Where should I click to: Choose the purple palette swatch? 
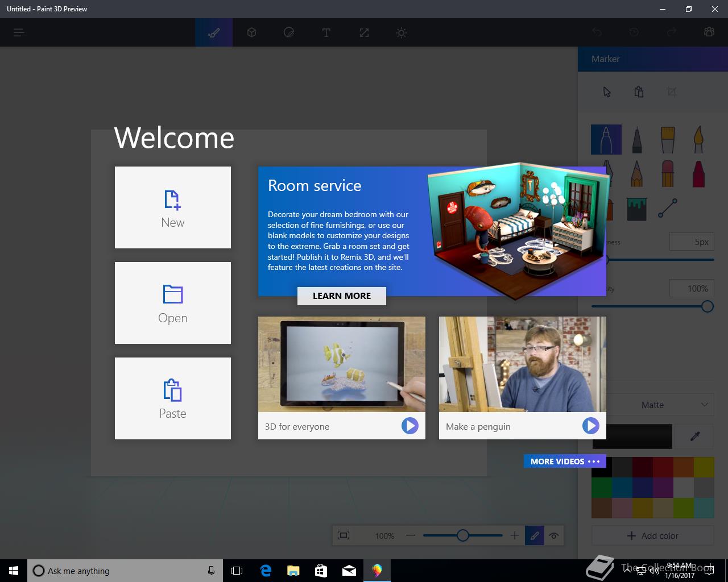click(x=663, y=488)
